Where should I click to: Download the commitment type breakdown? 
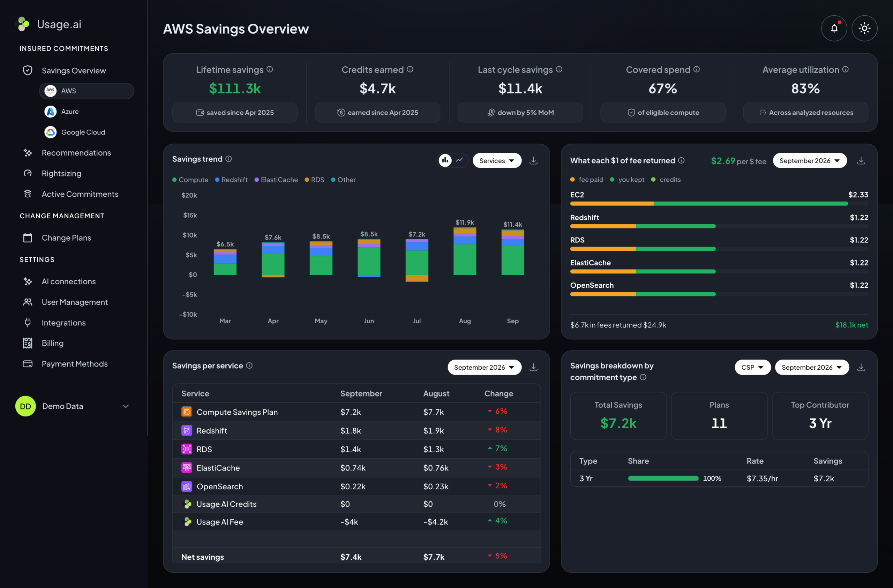click(861, 367)
